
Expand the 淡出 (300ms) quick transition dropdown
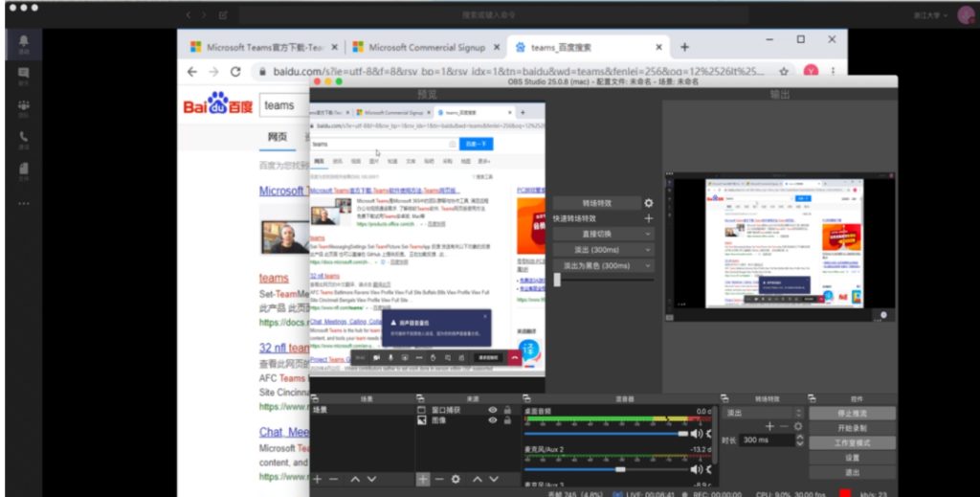coord(648,249)
